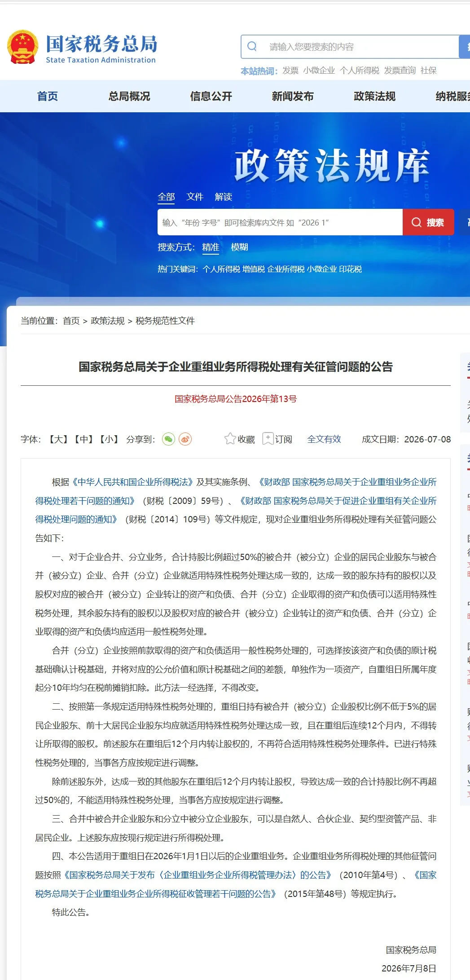This screenshot has width=470, height=980.
Task: Set font size to 【小】
Action: pyautogui.click(x=109, y=439)
